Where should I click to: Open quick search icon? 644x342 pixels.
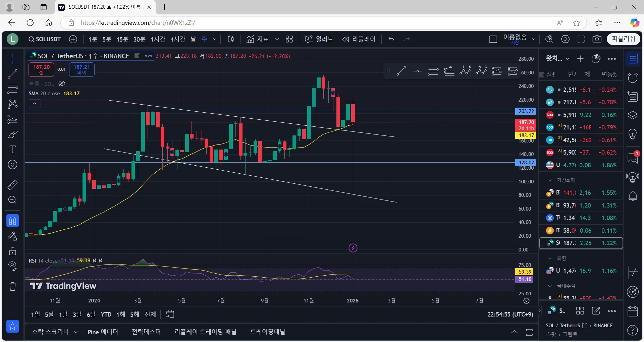pos(549,39)
